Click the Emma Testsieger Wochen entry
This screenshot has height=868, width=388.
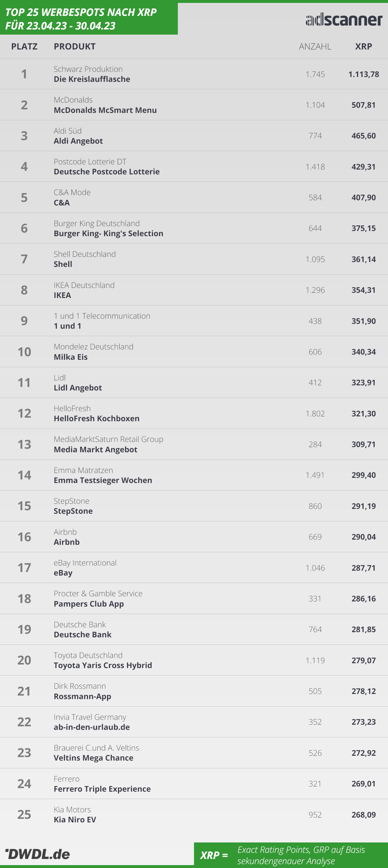(x=103, y=480)
